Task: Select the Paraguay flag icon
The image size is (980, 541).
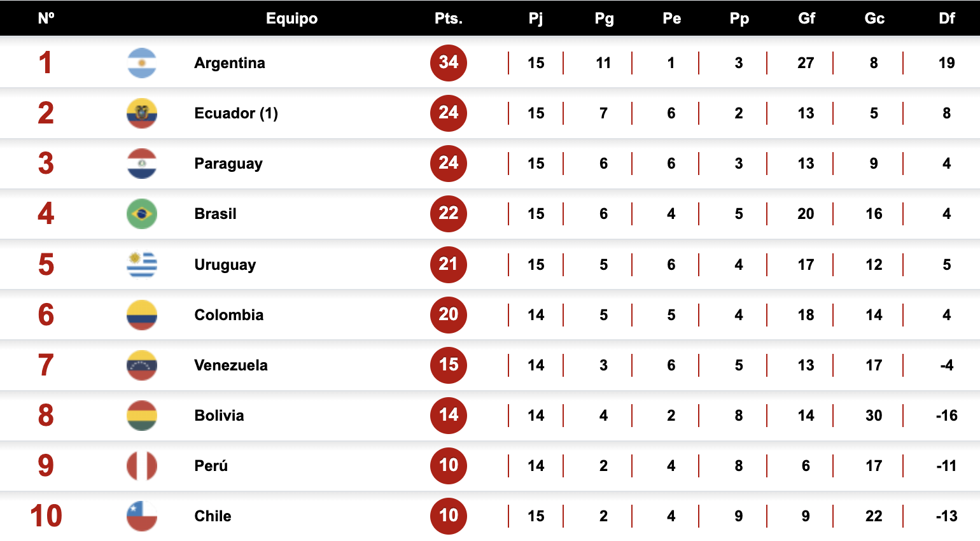Action: tap(142, 164)
